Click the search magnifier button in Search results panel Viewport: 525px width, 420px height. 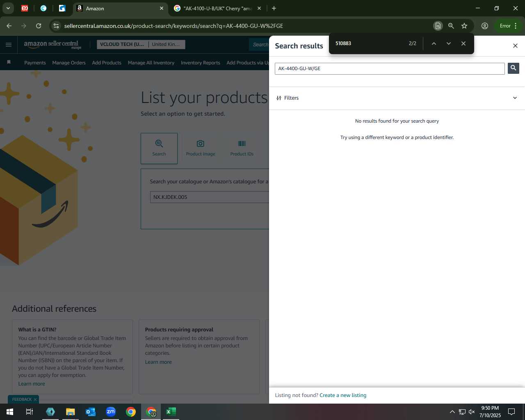pos(513,68)
